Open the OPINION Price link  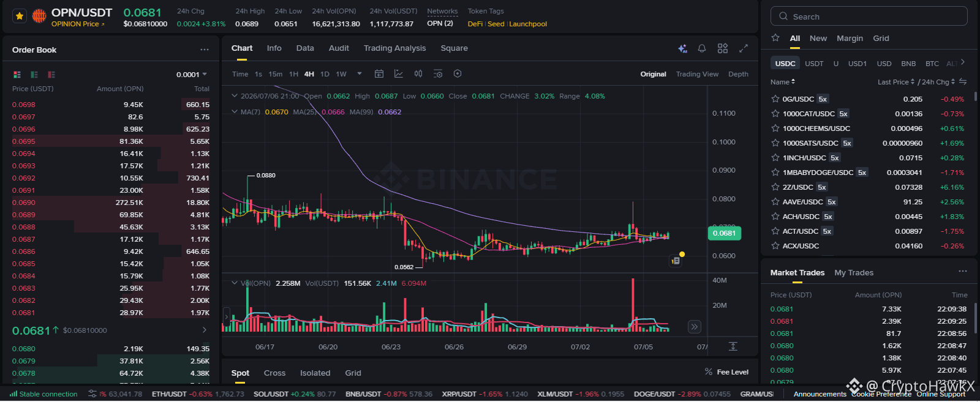78,24
